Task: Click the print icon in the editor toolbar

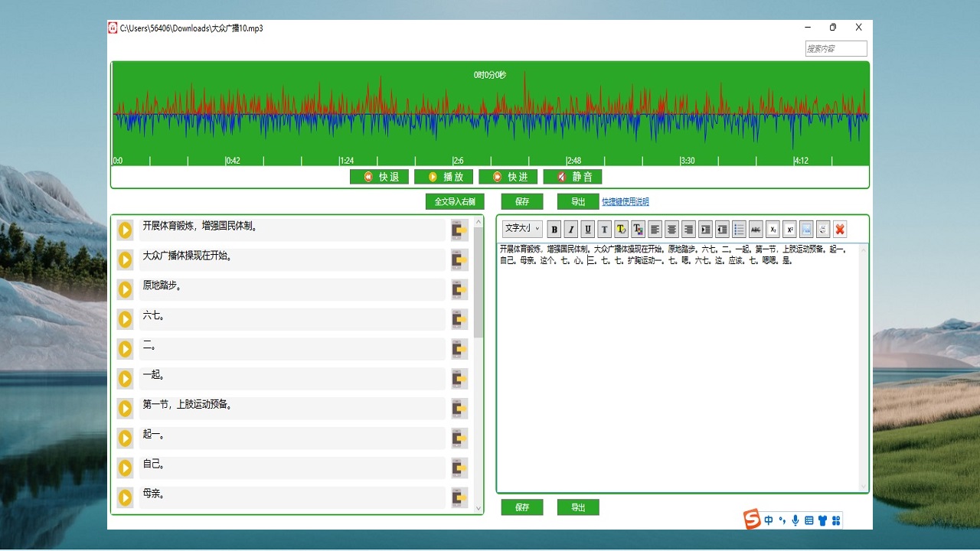Action: (x=823, y=229)
